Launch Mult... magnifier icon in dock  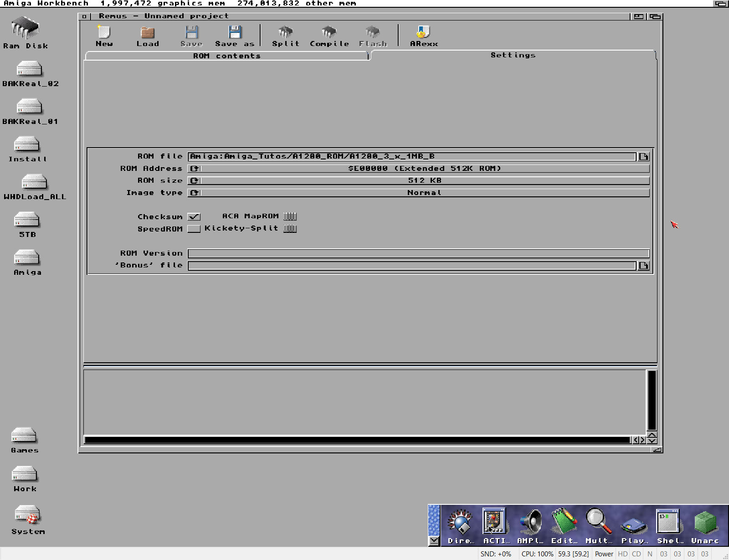click(599, 526)
